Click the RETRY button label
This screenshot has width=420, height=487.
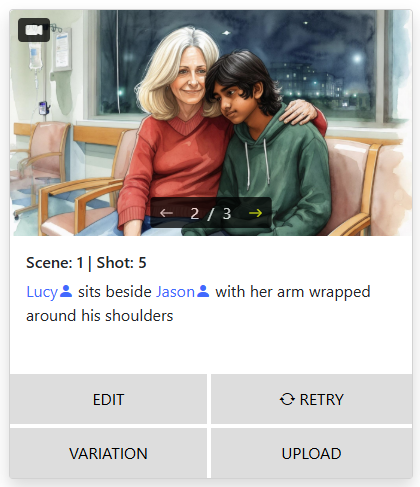(321, 399)
